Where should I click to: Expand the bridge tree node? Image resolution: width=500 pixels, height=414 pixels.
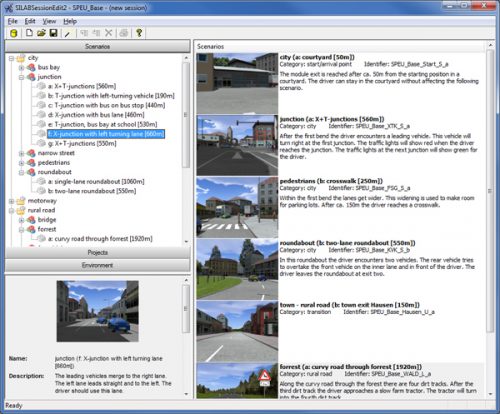[x=21, y=220]
